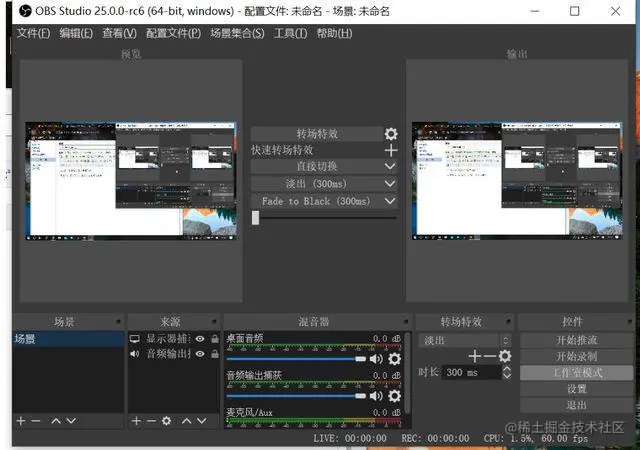Viewport: 640px width, 450px height.
Task: Add a quick transition with the 快速转场特效 plus
Action: point(391,150)
